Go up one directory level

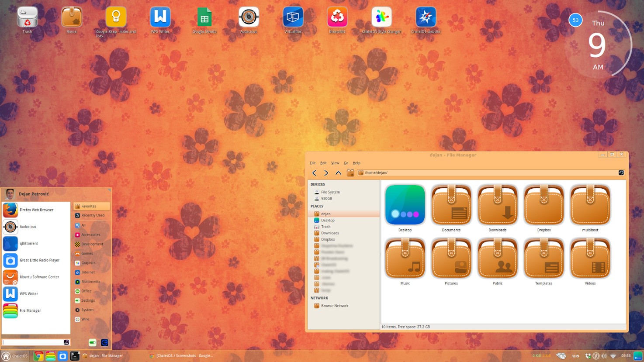pyautogui.click(x=338, y=172)
